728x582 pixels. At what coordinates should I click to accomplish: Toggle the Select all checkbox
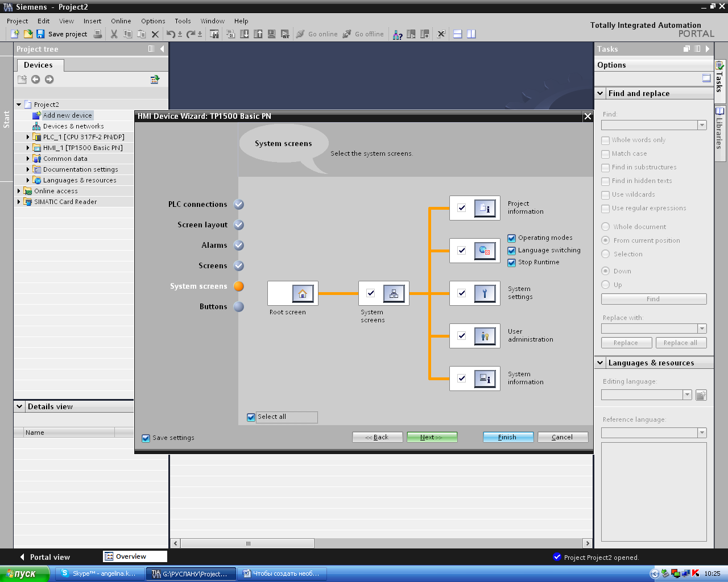(x=251, y=417)
